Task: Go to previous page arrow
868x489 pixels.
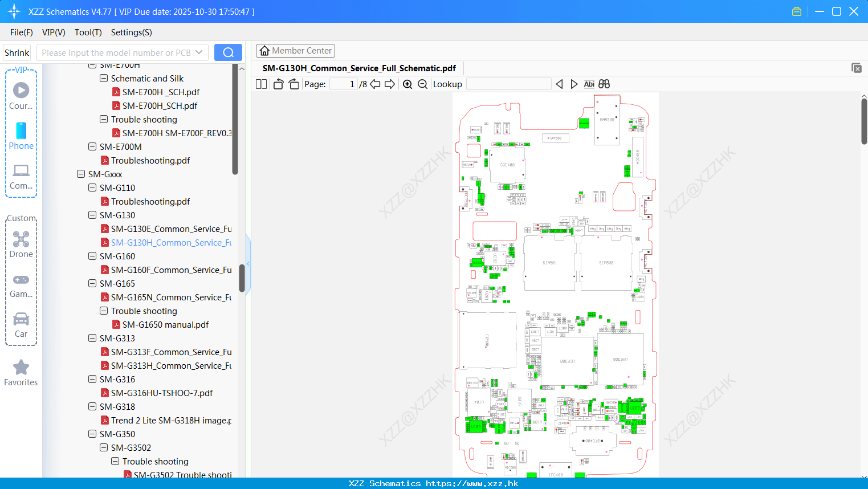Action: click(375, 84)
